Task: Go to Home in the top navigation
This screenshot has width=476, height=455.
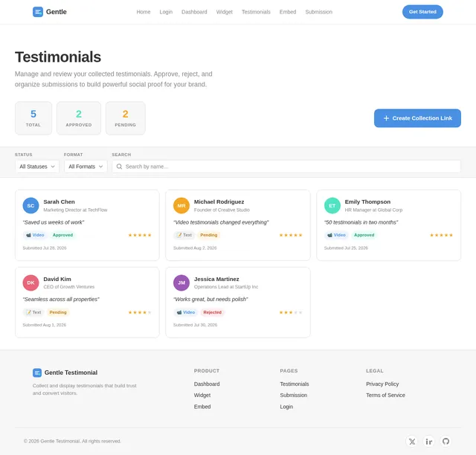Action: (144, 12)
